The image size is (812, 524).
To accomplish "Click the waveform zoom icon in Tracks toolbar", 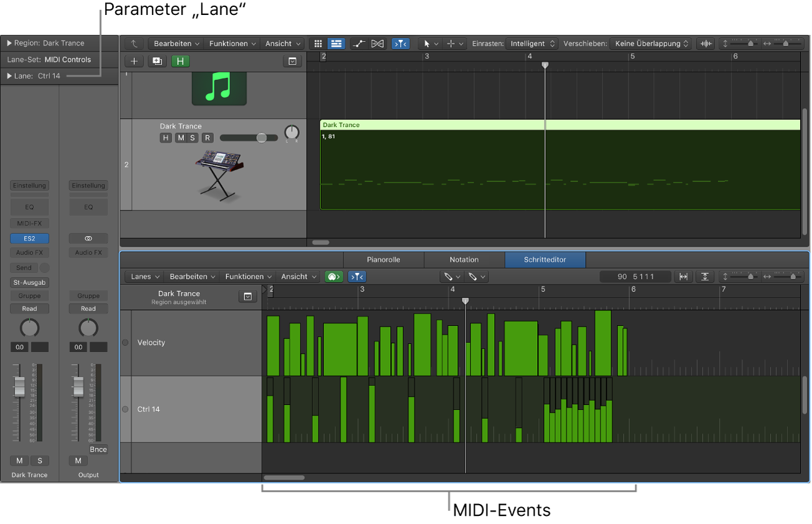I will coord(705,44).
